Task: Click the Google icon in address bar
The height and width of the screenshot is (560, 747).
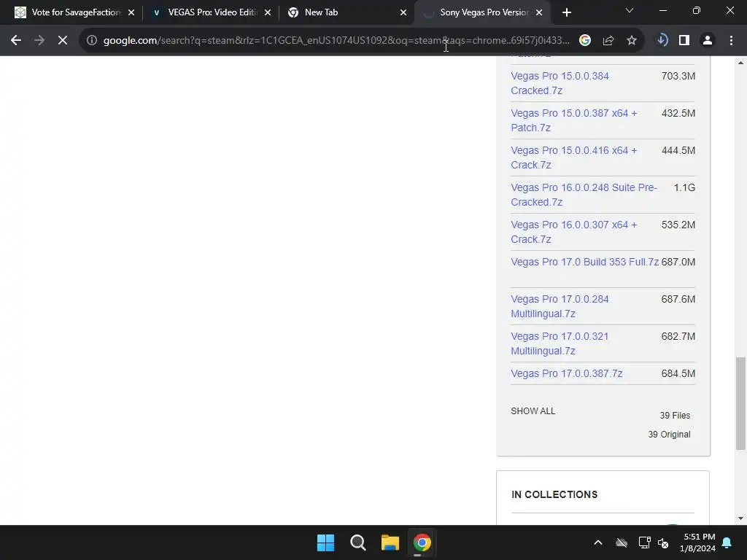Action: [585, 41]
